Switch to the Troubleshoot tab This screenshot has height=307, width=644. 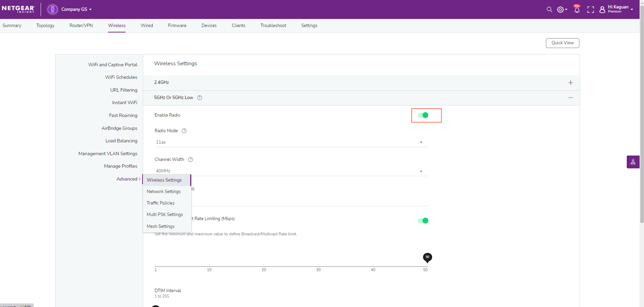tap(273, 26)
